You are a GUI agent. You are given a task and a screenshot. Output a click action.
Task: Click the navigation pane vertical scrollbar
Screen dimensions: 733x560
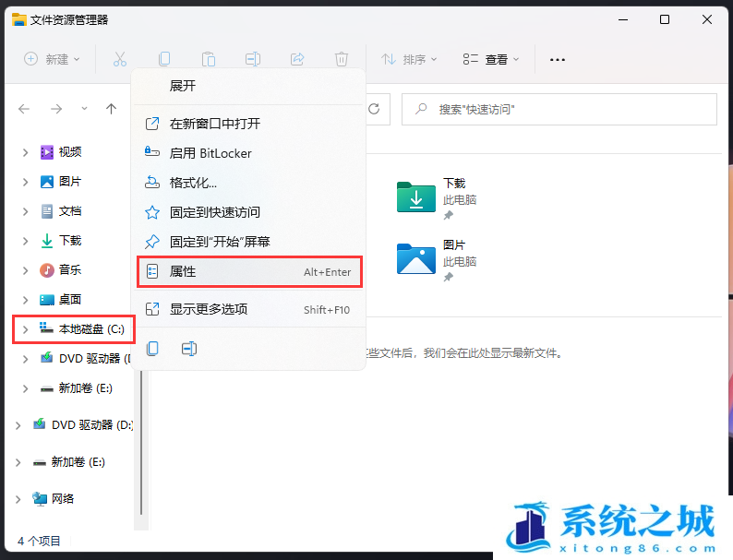(x=141, y=444)
